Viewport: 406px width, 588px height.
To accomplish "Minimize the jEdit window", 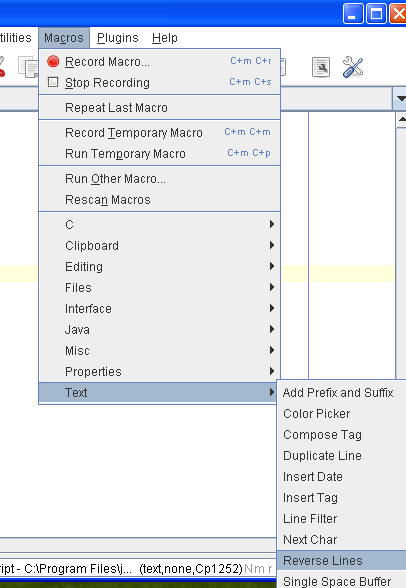I will tap(353, 14).
